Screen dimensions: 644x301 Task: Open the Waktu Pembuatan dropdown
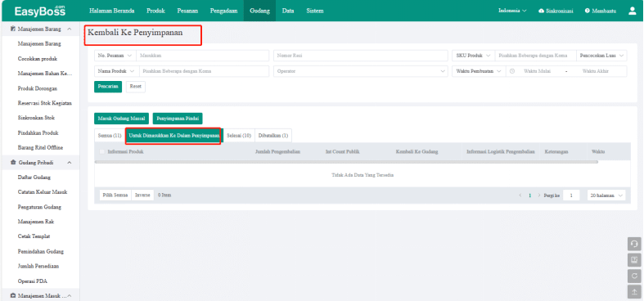point(479,71)
